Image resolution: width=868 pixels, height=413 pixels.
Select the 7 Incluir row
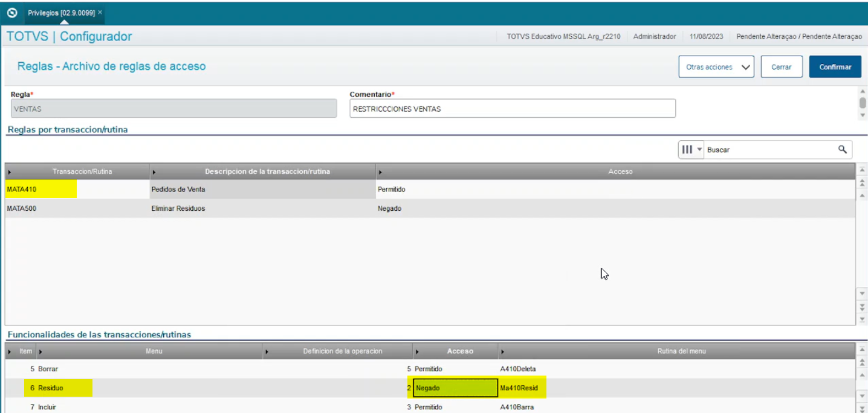pyautogui.click(x=430, y=407)
